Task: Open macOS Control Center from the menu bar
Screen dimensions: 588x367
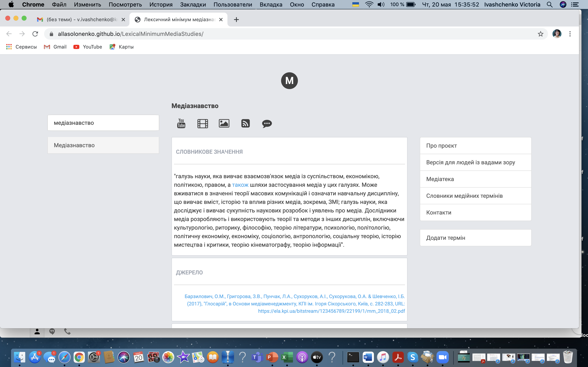Action: coord(575,5)
